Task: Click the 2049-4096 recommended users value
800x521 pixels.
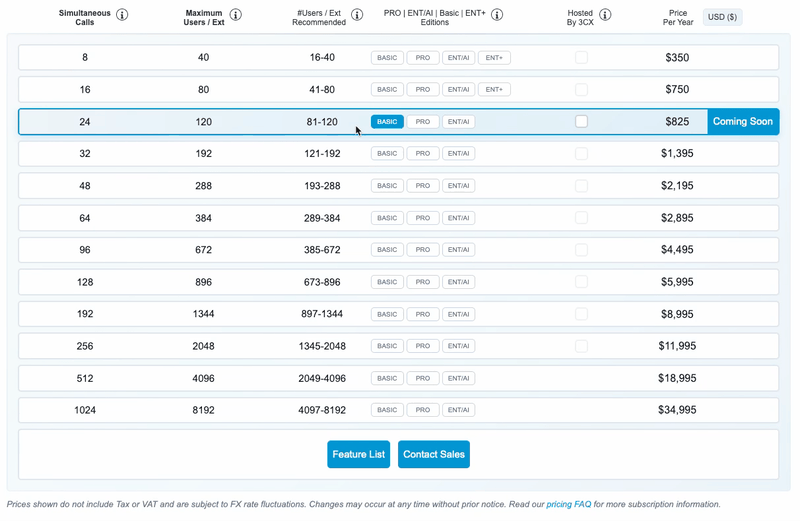Action: [x=322, y=378]
